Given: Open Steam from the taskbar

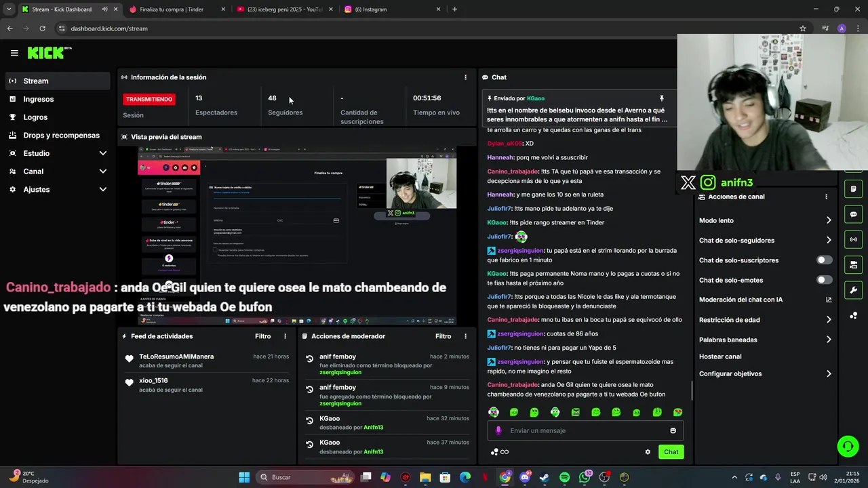Looking at the screenshot, I should [x=545, y=477].
